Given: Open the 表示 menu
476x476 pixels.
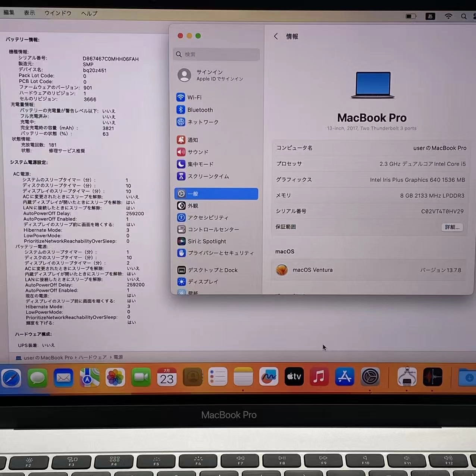Looking at the screenshot, I should 29,13.
